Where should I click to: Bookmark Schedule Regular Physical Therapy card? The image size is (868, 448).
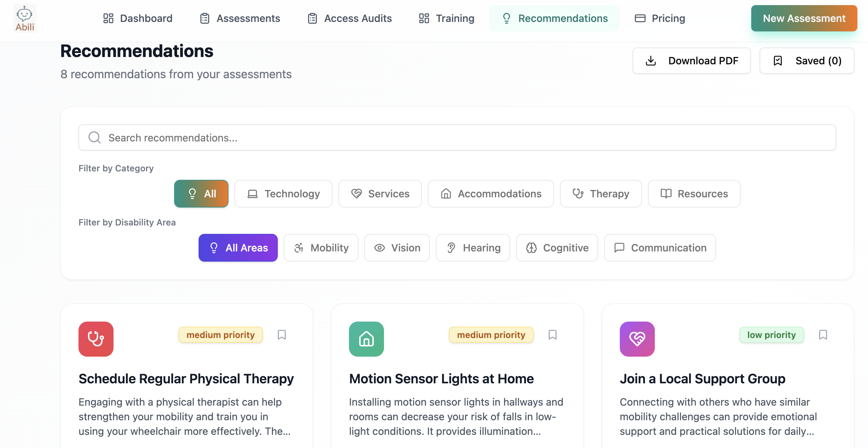pyautogui.click(x=282, y=335)
